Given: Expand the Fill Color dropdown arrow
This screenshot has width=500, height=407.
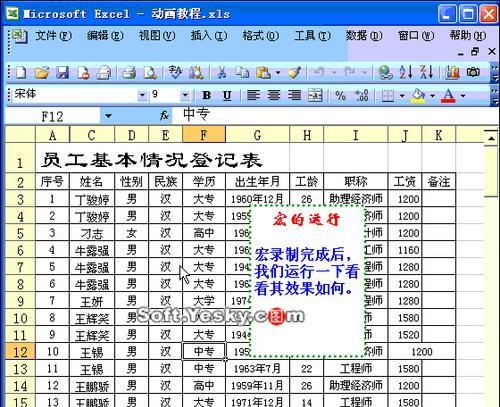Looking at the screenshot, I should [x=432, y=96].
